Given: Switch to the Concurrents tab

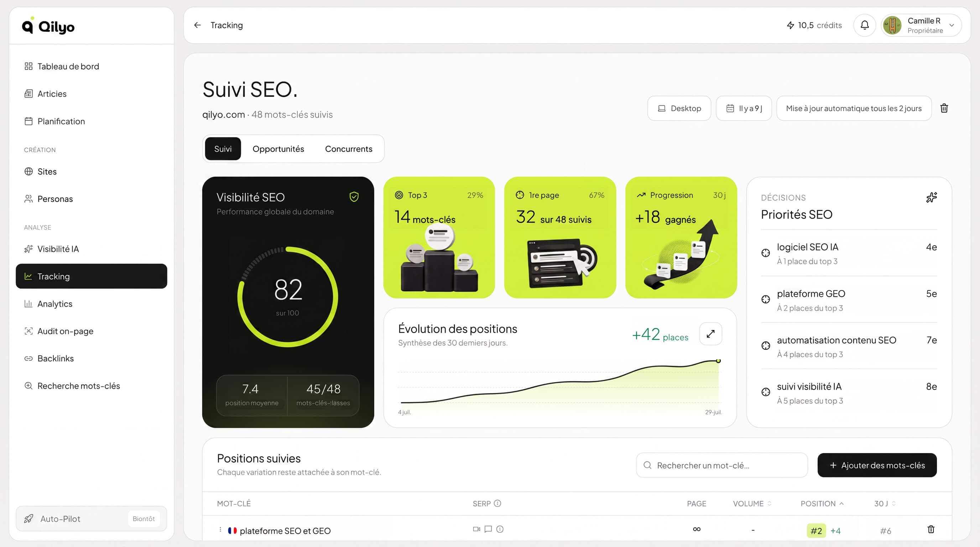Looking at the screenshot, I should [x=349, y=149].
